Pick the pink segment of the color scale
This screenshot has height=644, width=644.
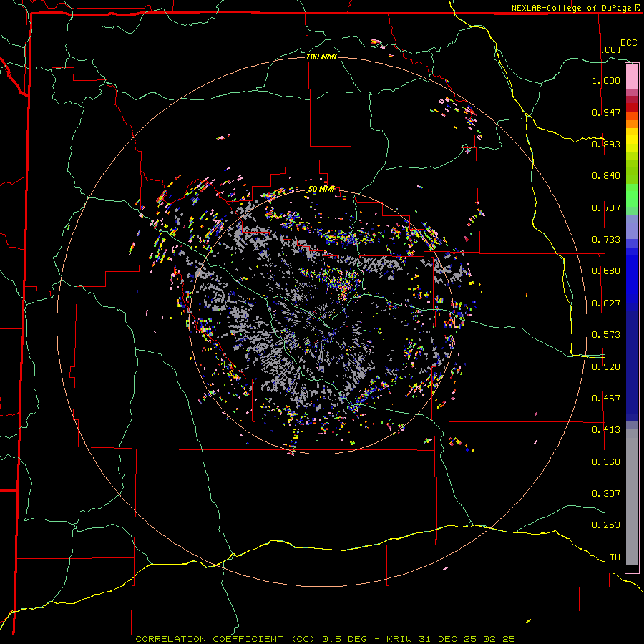632,77
